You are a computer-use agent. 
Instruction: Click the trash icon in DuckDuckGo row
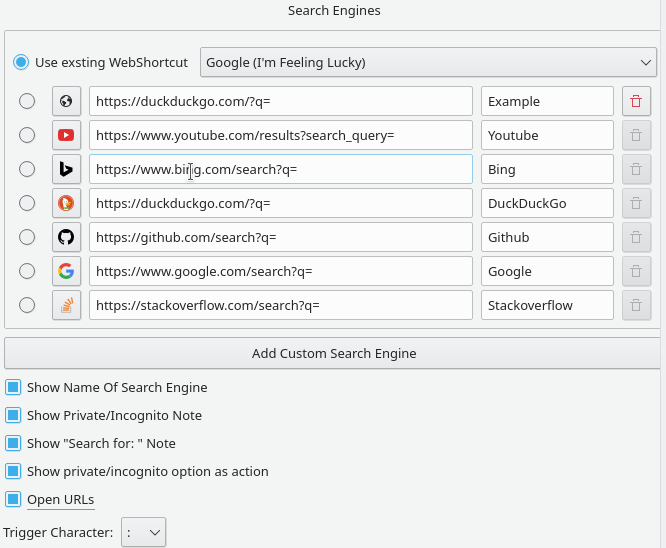(636, 203)
